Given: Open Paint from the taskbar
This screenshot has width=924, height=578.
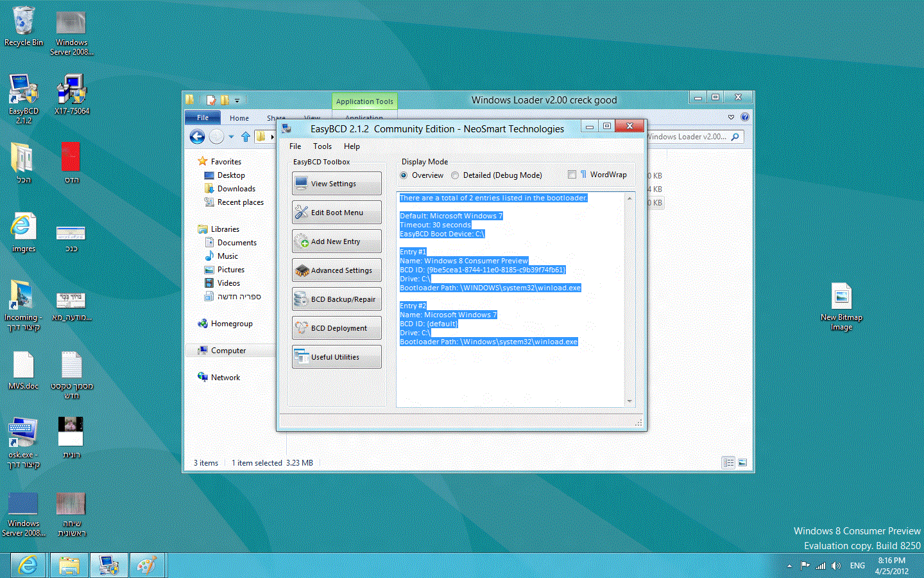Looking at the screenshot, I should pos(147,566).
